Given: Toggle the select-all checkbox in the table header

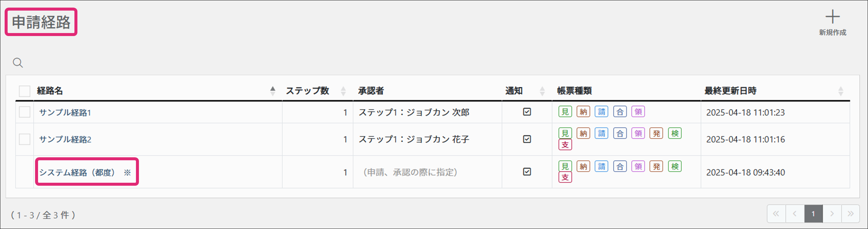Looking at the screenshot, I should click(24, 91).
